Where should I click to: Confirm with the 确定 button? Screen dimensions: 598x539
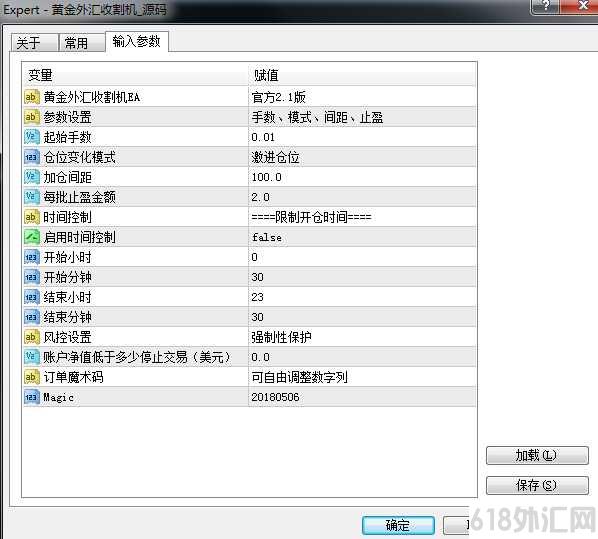398,525
